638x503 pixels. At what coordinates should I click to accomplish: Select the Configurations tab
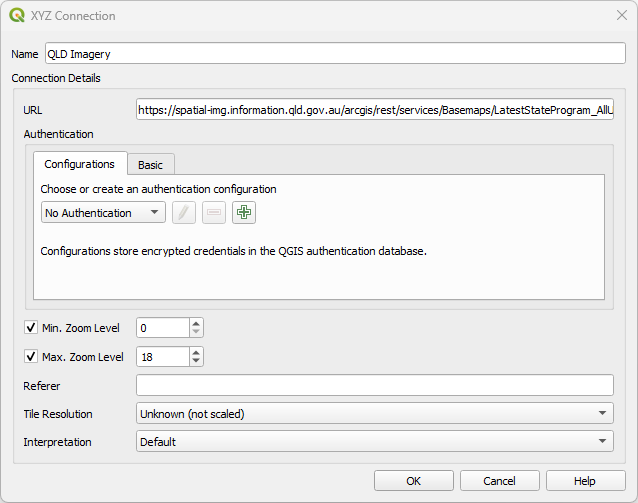coord(79,164)
